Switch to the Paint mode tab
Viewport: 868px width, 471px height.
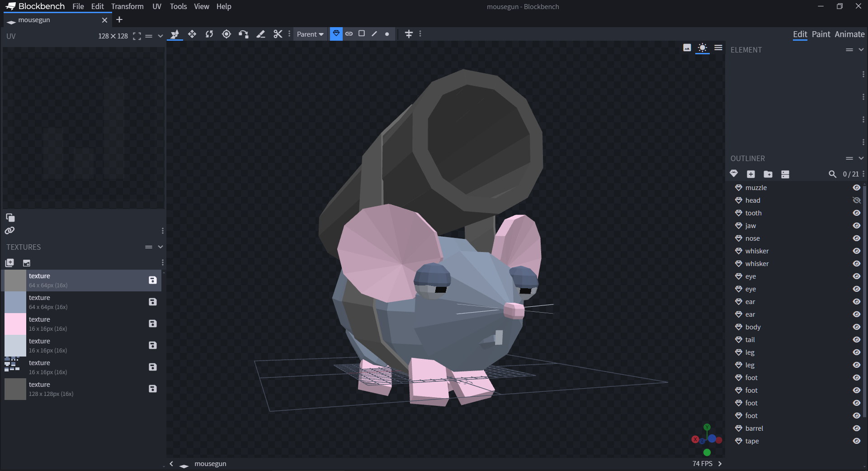pos(821,34)
